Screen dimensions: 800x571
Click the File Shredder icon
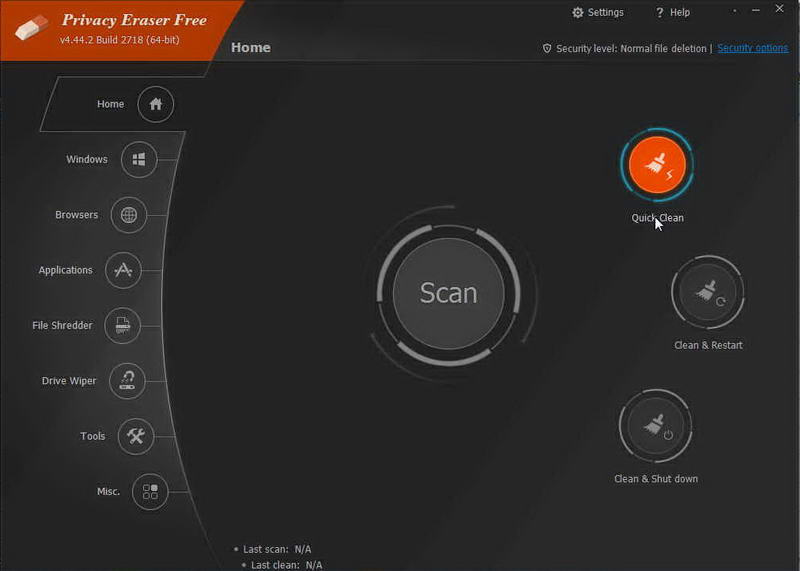(122, 326)
